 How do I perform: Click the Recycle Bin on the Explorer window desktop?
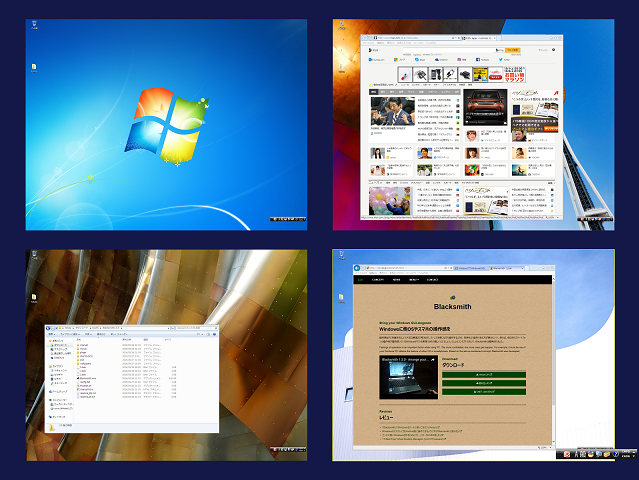click(34, 256)
